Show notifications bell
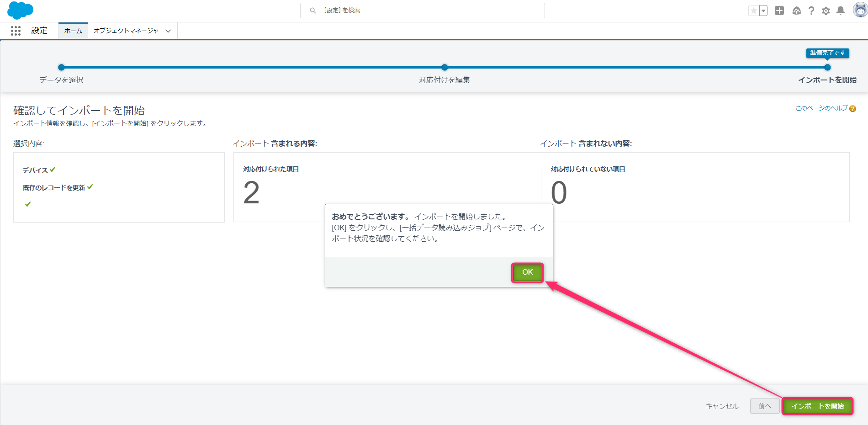Screen dimensions: 868x425 (x=841, y=11)
